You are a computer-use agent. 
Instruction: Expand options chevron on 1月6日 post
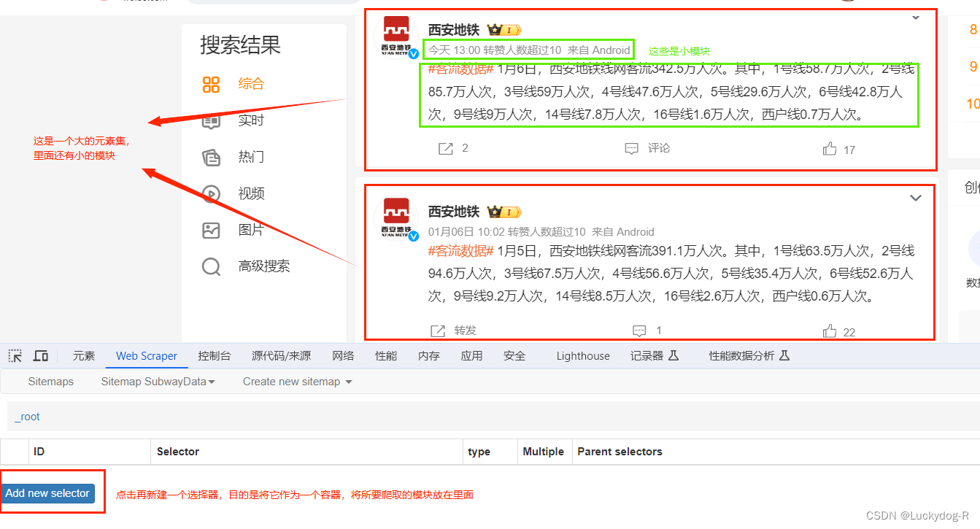[x=916, y=18]
